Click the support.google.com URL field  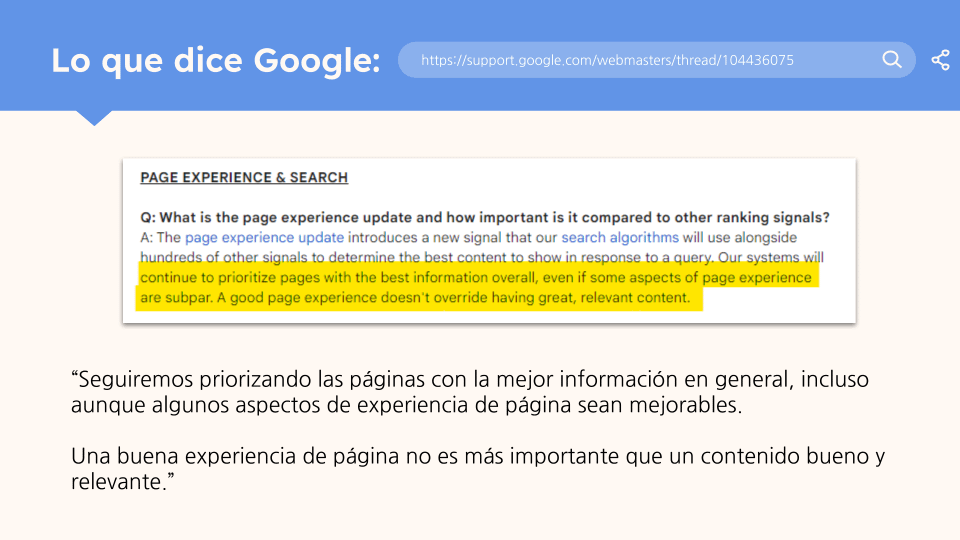click(607, 60)
